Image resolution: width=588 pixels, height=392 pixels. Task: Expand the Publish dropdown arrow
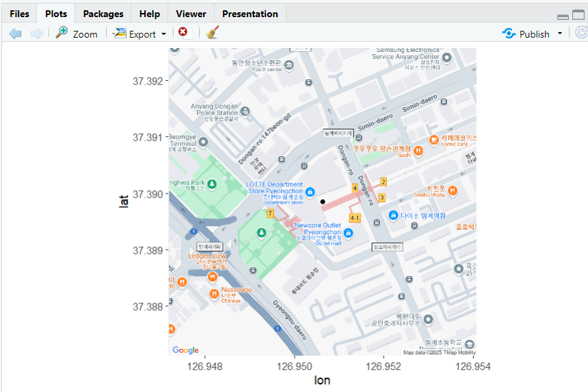(x=560, y=34)
